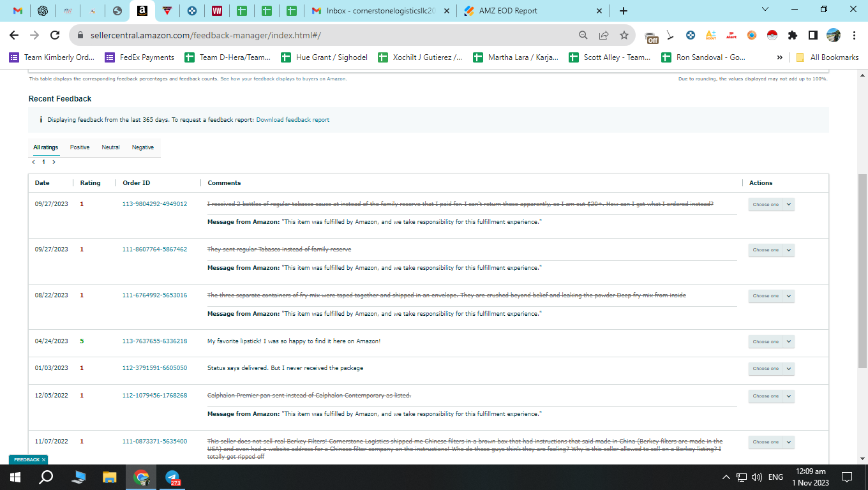Open the blue round cross extension

691,35
